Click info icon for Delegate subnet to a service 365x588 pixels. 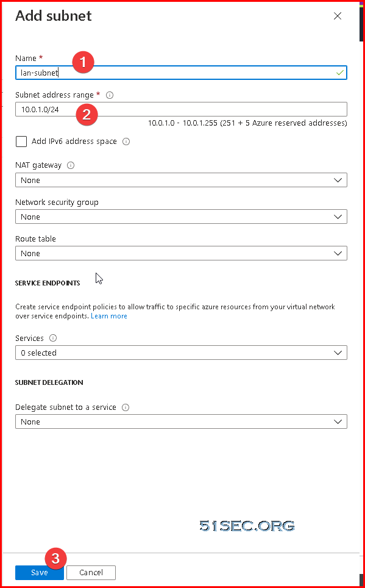(126, 407)
